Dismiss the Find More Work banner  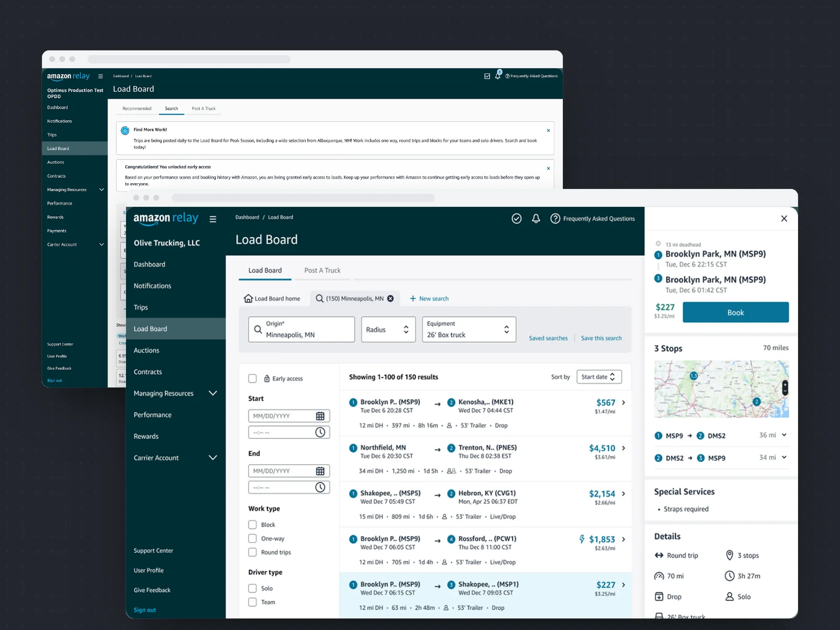pyautogui.click(x=549, y=131)
